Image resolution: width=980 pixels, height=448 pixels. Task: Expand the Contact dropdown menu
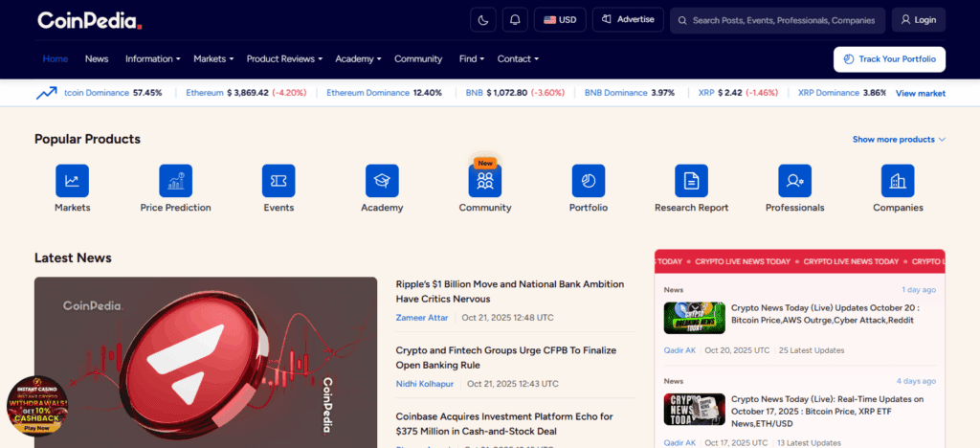pyautogui.click(x=518, y=58)
